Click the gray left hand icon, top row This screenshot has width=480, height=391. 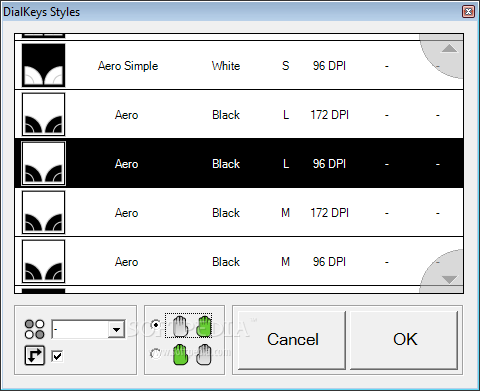[180, 326]
